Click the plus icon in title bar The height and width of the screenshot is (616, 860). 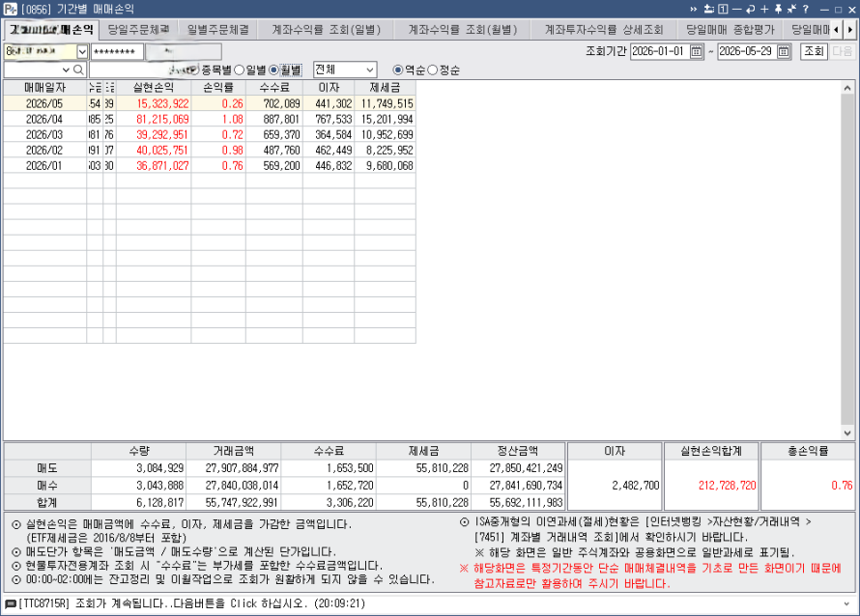[764, 9]
